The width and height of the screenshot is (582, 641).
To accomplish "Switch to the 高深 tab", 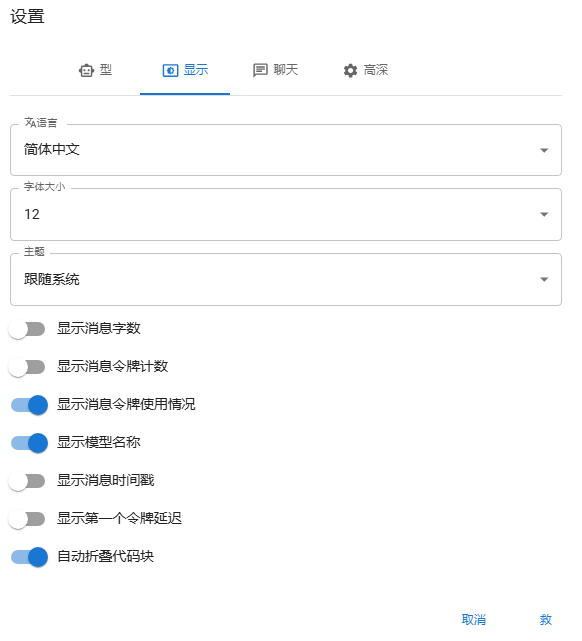I will click(365, 70).
